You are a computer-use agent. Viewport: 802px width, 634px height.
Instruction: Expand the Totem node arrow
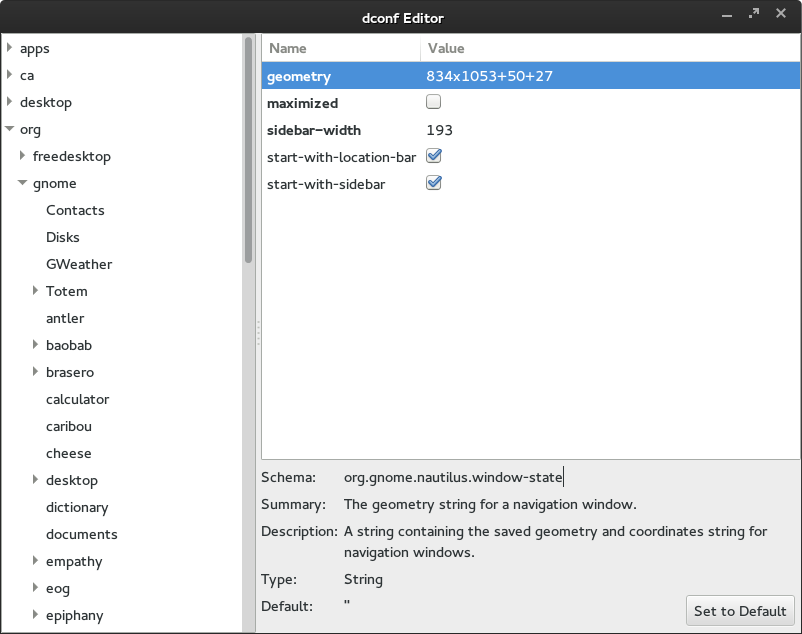[35, 291]
